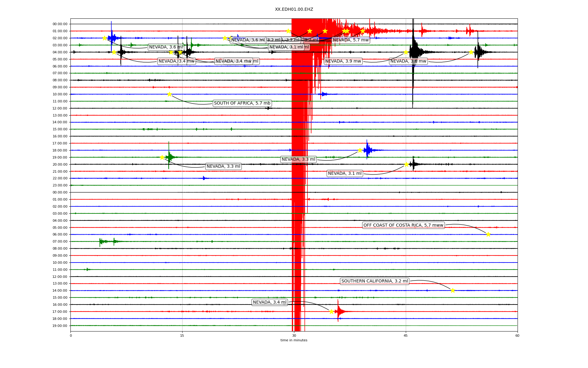Select the star on the black 20:00:00 trace

pyautogui.click(x=406, y=164)
